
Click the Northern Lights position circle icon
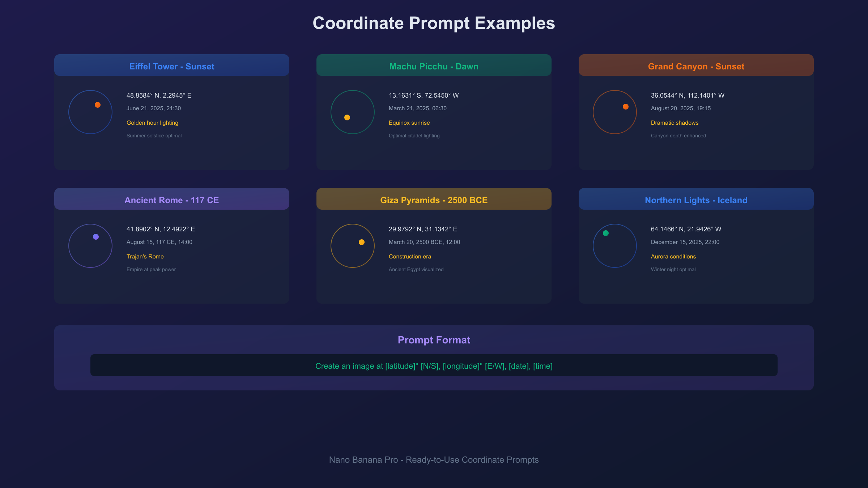(615, 246)
